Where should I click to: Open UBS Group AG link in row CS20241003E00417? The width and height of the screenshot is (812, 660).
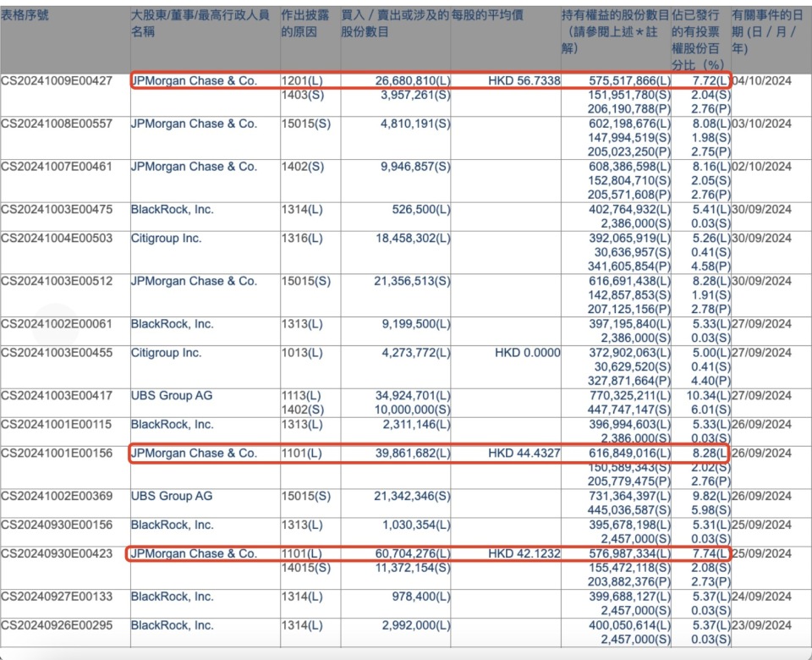point(172,396)
